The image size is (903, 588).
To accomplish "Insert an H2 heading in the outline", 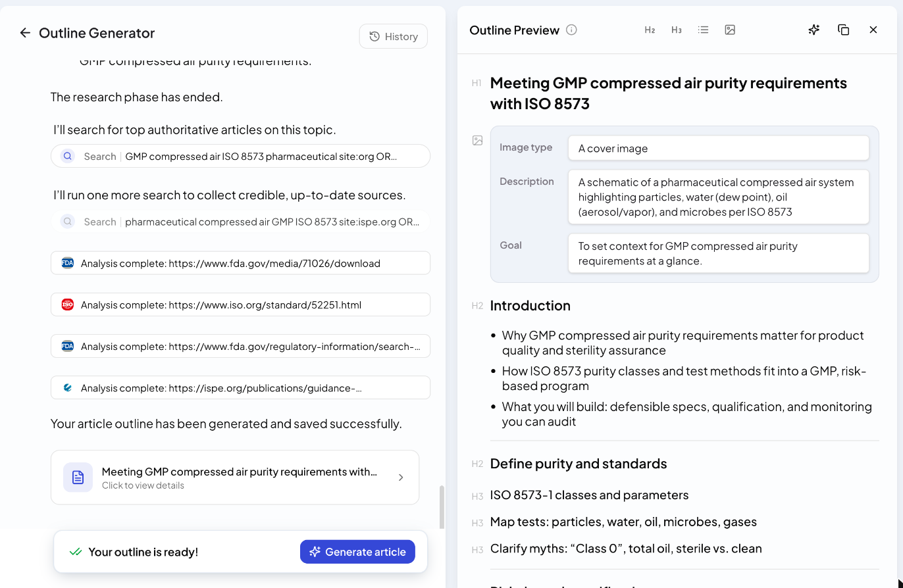I will [x=650, y=30].
